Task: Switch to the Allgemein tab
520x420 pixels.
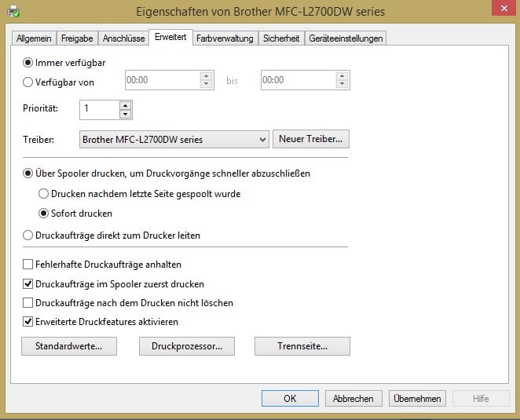Action: tap(34, 38)
